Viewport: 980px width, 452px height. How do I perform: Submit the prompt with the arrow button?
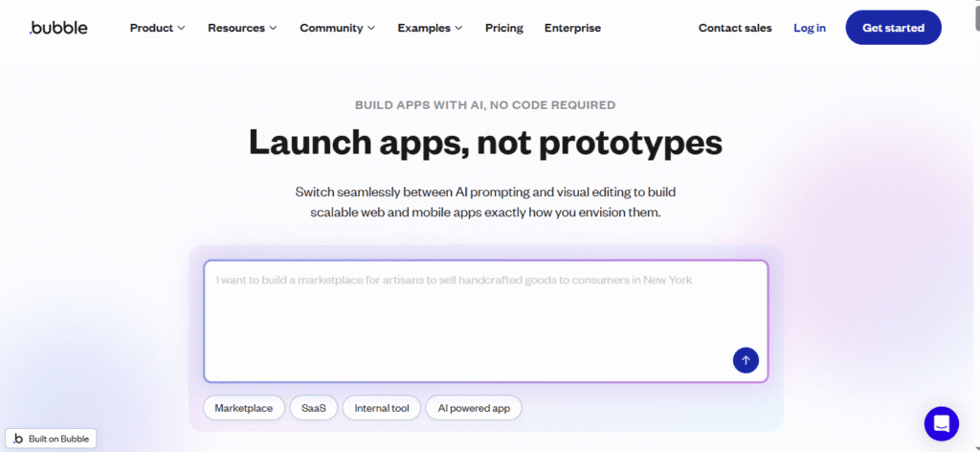[746, 360]
